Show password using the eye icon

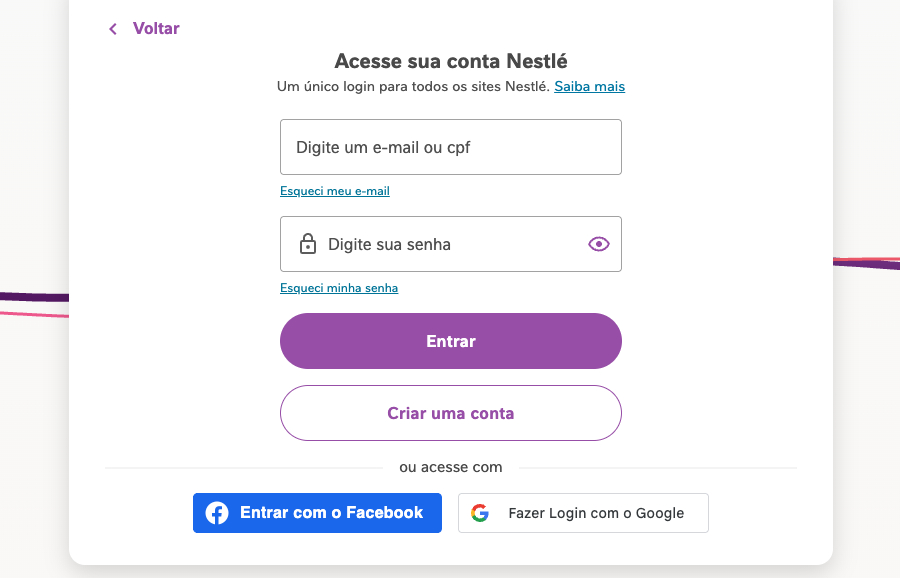[599, 244]
